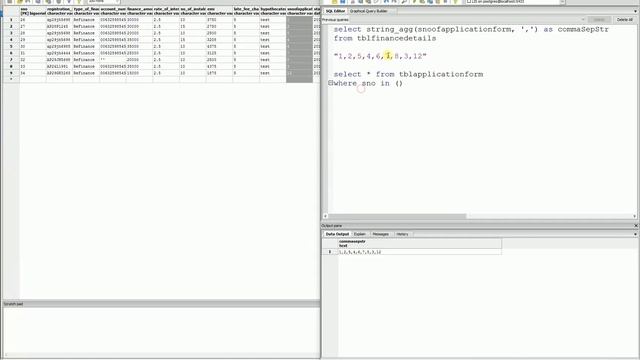The height and width of the screenshot is (360, 640).
Task: Select the finance_amount column header
Action: point(139,11)
